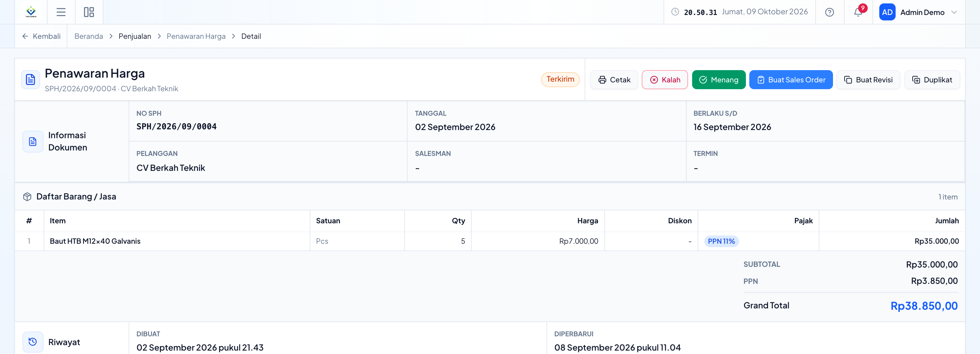Expand the Admin Demo account dropdown
980x354 pixels.
tap(954, 12)
